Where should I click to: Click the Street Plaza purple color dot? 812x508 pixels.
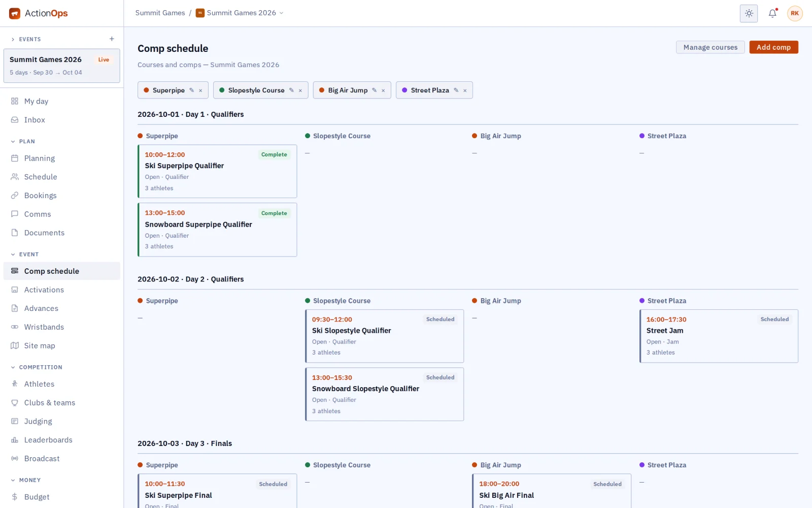pos(404,90)
